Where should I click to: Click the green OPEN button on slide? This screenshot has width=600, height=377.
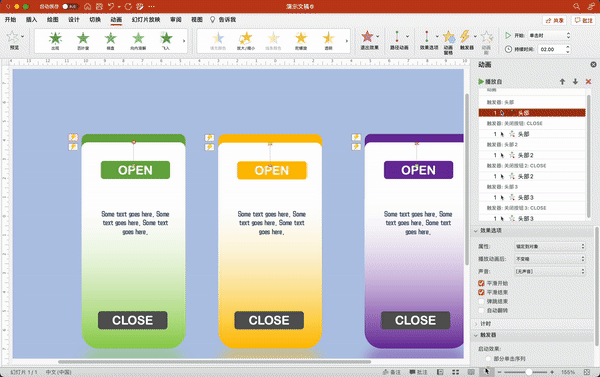(x=135, y=170)
